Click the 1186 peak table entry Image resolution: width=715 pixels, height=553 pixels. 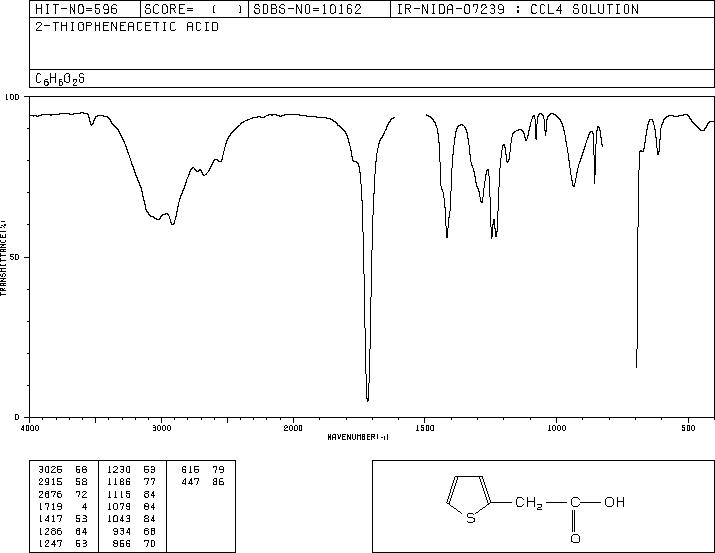(x=119, y=482)
